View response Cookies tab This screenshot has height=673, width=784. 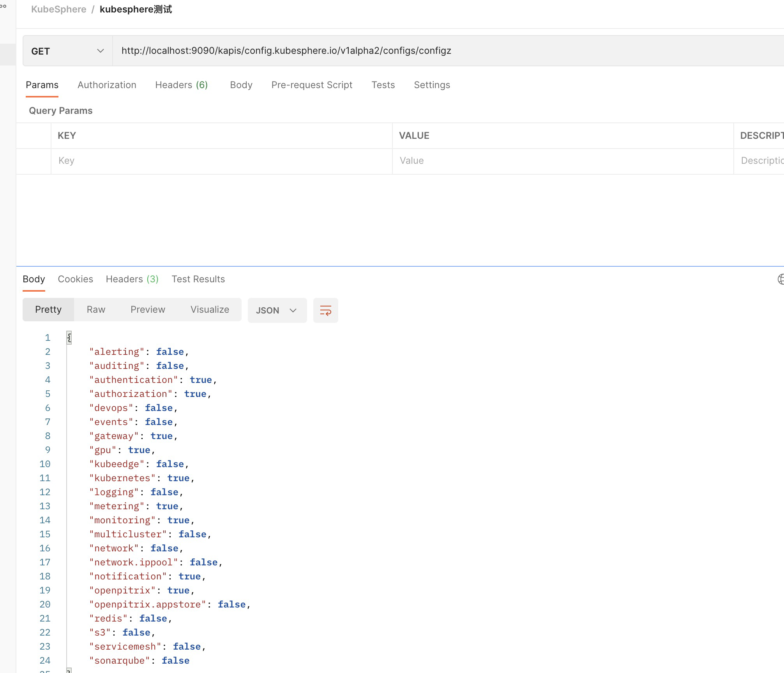click(75, 279)
